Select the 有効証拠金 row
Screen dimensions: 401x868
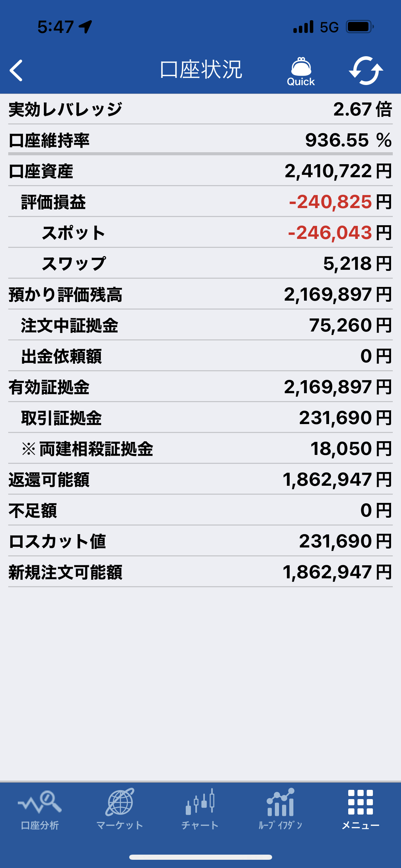(200, 387)
